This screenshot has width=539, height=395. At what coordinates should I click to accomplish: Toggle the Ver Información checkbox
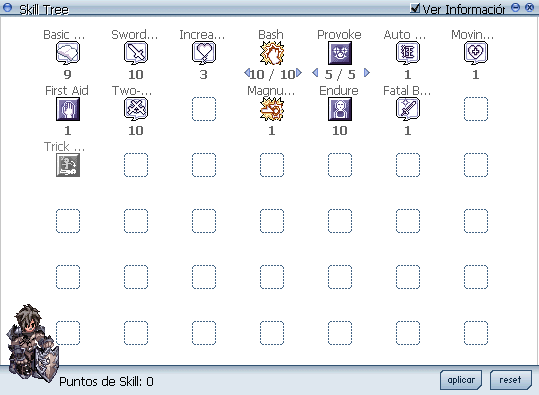pos(415,8)
